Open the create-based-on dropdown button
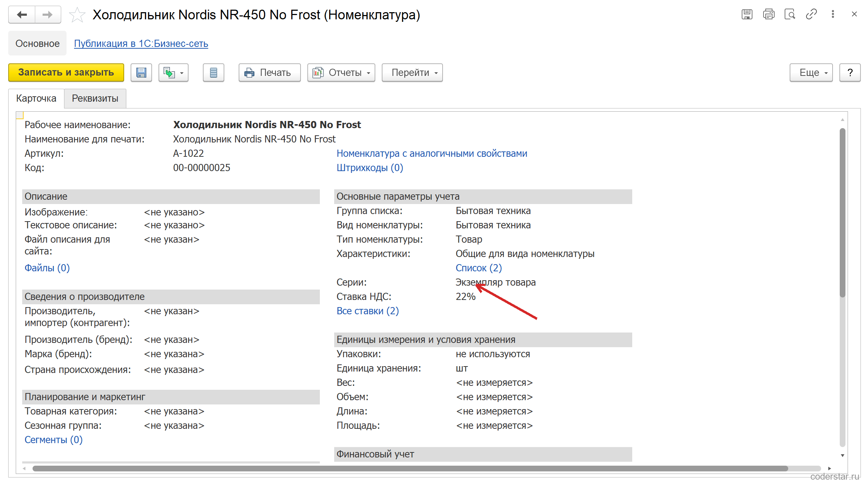The height and width of the screenshot is (485, 868). 174,73
